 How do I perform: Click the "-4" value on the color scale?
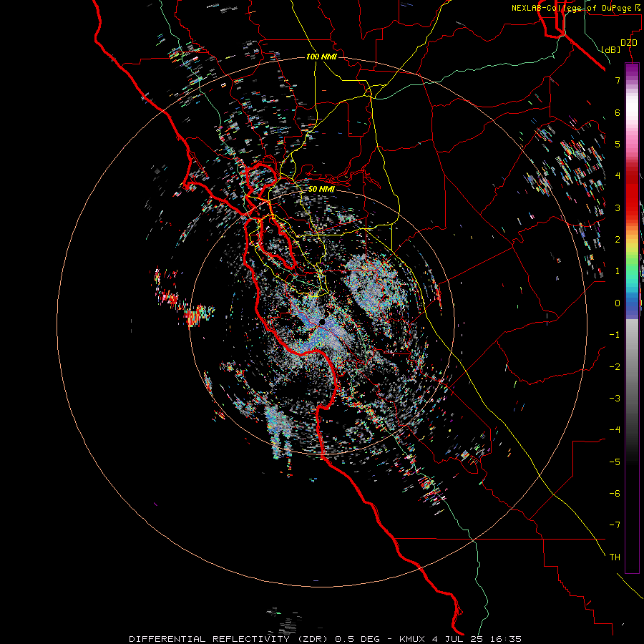coord(615,429)
